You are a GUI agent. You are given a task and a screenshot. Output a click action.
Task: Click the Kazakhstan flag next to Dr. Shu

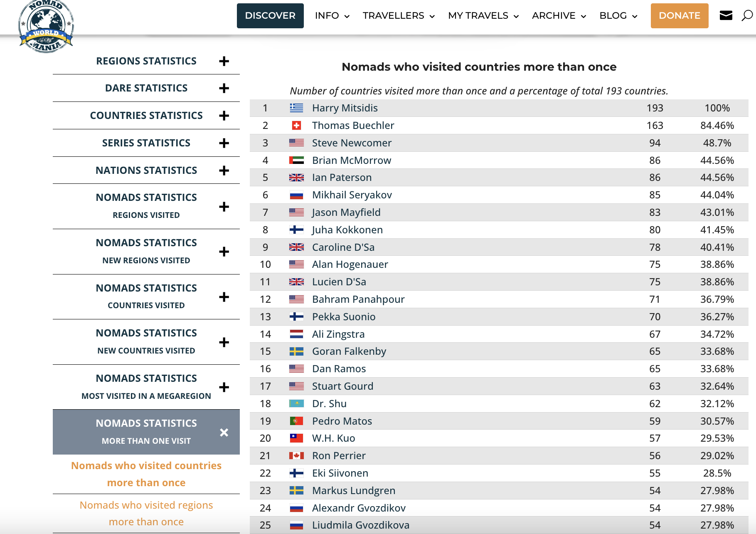[x=296, y=404]
